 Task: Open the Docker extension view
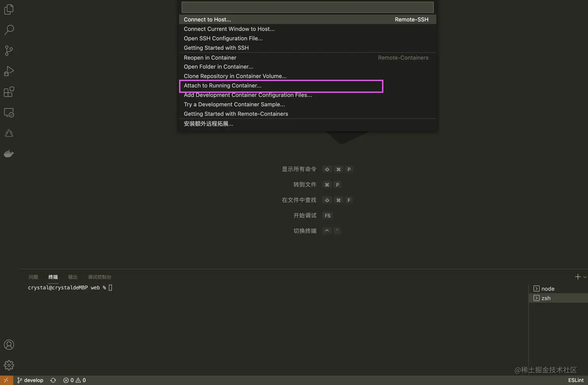pyautogui.click(x=9, y=153)
